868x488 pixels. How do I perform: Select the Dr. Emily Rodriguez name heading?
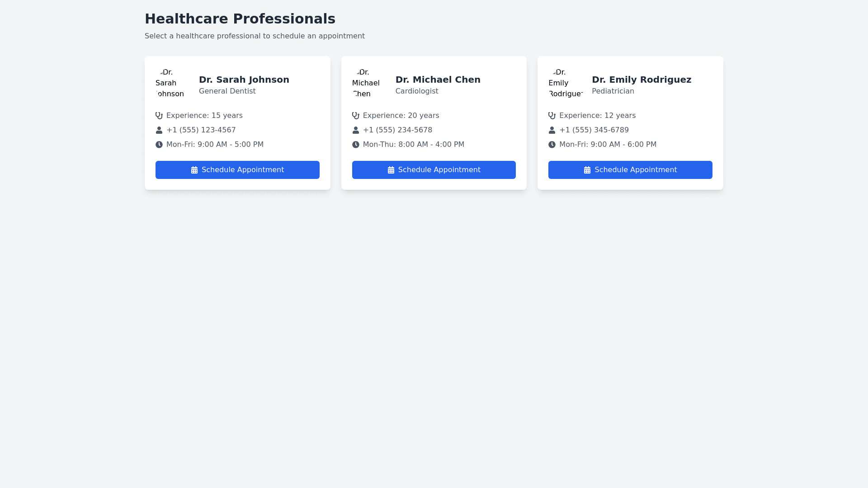point(641,80)
